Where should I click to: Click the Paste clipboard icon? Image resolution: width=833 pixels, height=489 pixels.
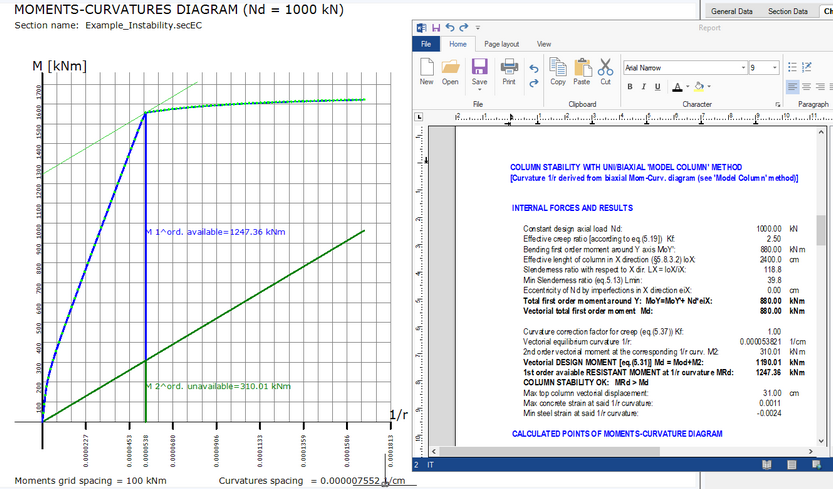(582, 68)
